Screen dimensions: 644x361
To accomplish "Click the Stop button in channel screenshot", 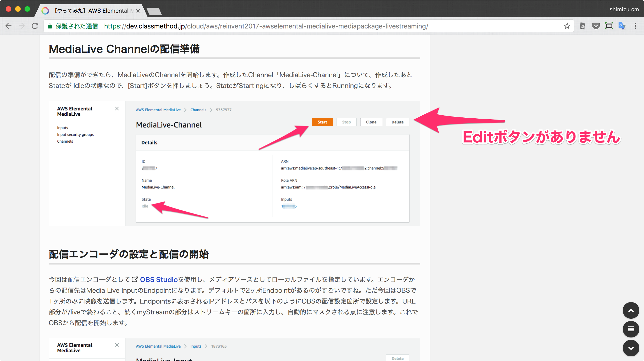I will pyautogui.click(x=346, y=122).
